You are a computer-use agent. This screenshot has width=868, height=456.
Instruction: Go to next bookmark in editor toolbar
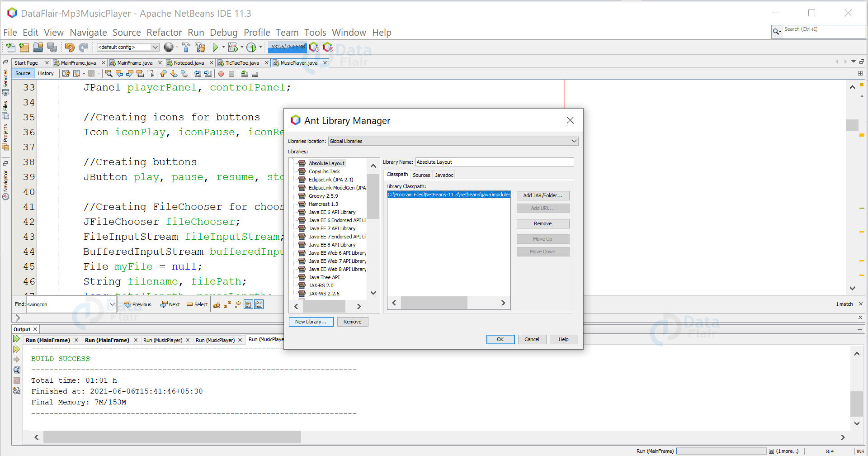174,74
